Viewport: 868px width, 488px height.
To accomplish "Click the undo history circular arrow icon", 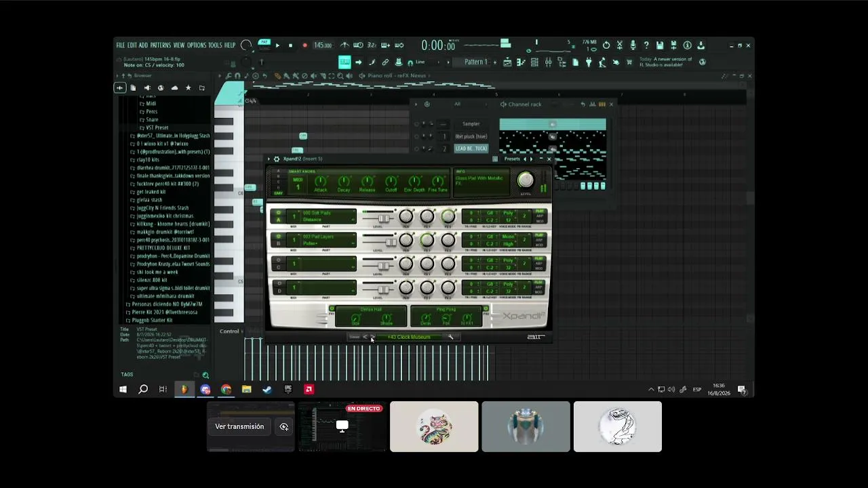I will [x=606, y=45].
